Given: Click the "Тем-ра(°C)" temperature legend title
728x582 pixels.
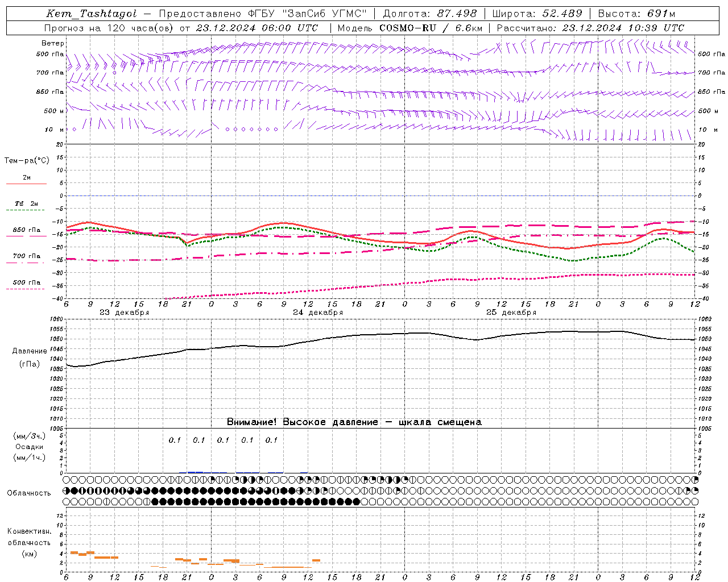Looking at the screenshot, I should [x=27, y=161].
